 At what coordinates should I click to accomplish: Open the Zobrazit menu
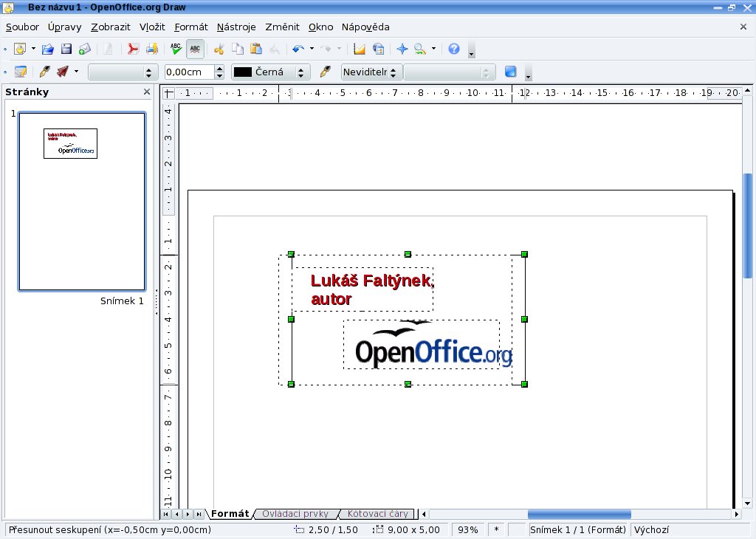pyautogui.click(x=111, y=27)
